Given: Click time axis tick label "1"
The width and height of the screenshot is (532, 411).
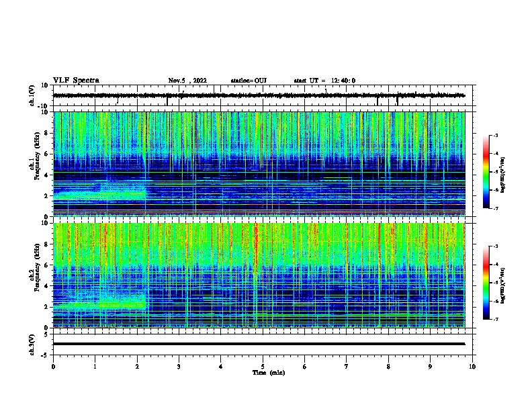Looking at the screenshot, I should coord(95,367).
